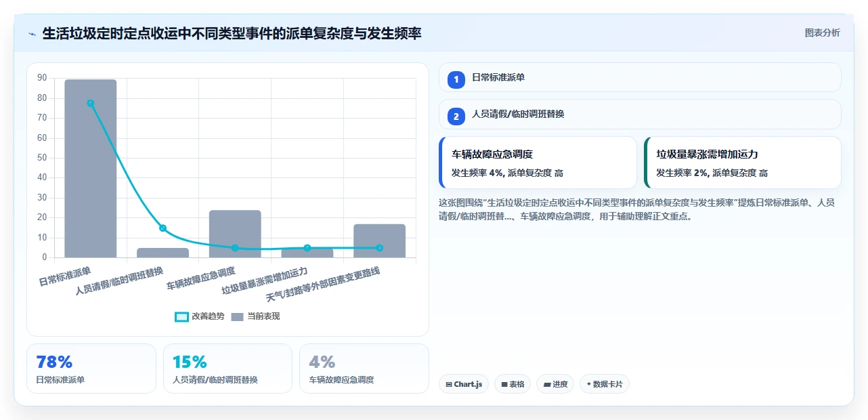This screenshot has height=420, width=868.
Task: Click the Chart.js tag icon
Action: pyautogui.click(x=449, y=384)
